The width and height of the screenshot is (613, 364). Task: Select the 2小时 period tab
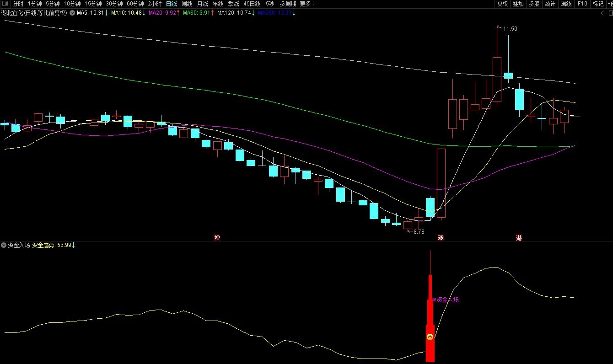pos(155,4)
